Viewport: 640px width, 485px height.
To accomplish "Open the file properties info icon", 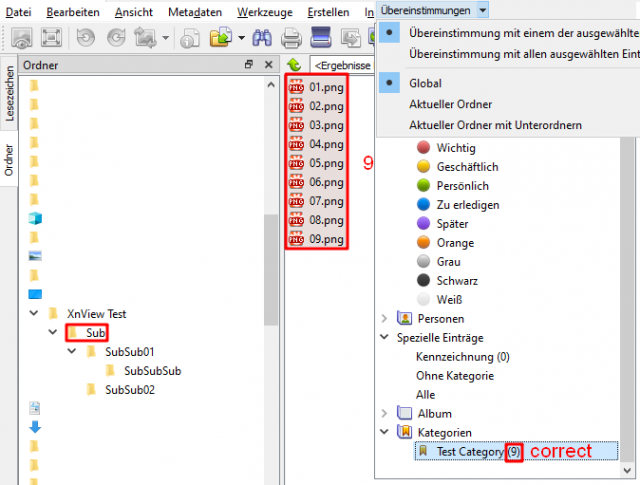I will click(x=190, y=38).
